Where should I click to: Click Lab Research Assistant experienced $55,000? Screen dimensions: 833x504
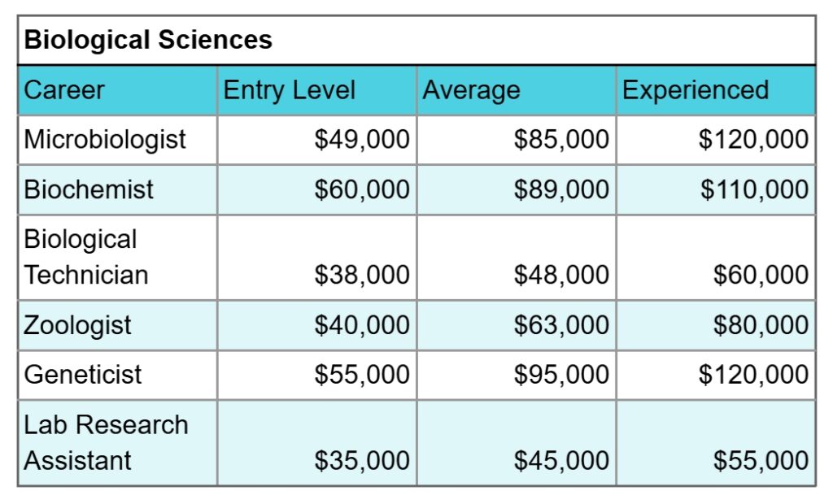pos(761,460)
